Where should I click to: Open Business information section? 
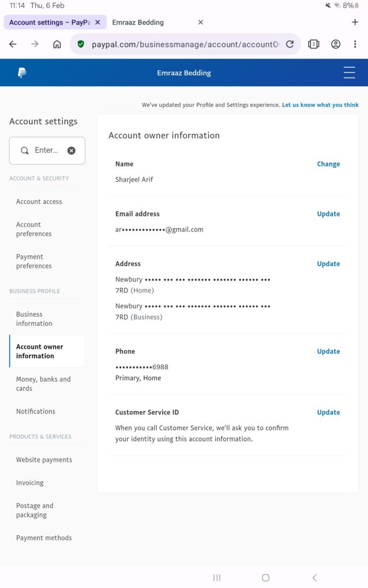click(34, 319)
